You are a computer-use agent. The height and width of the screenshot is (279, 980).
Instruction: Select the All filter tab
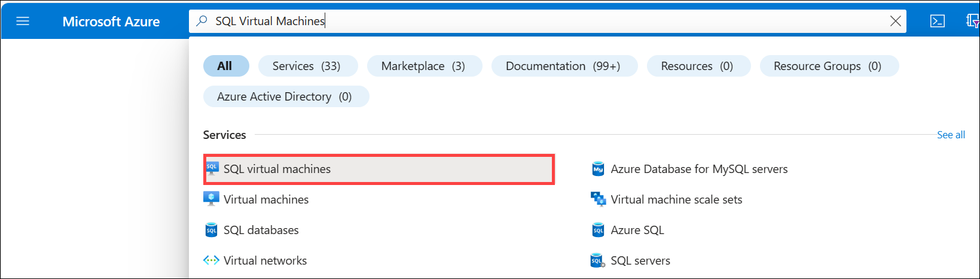[x=225, y=66]
